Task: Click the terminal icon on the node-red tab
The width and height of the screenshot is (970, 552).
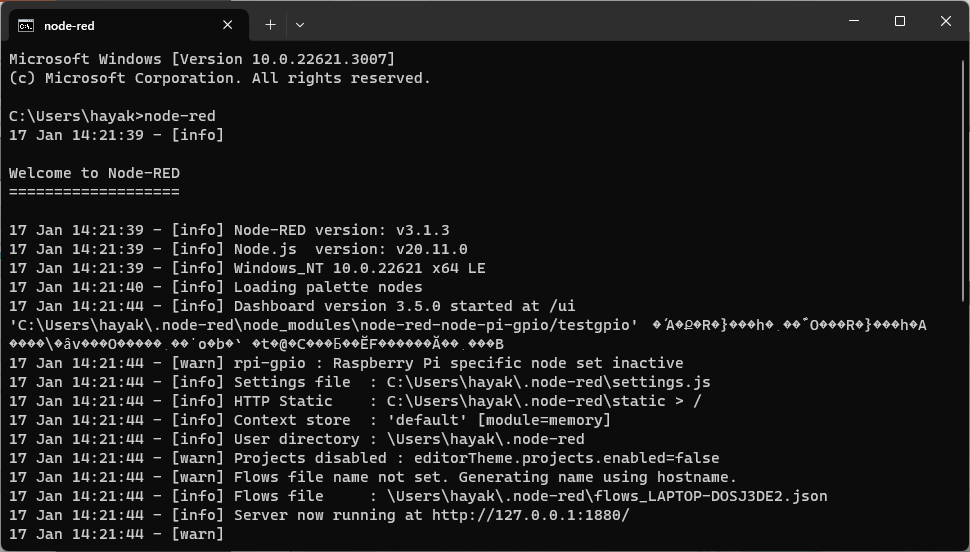Action: point(26,25)
